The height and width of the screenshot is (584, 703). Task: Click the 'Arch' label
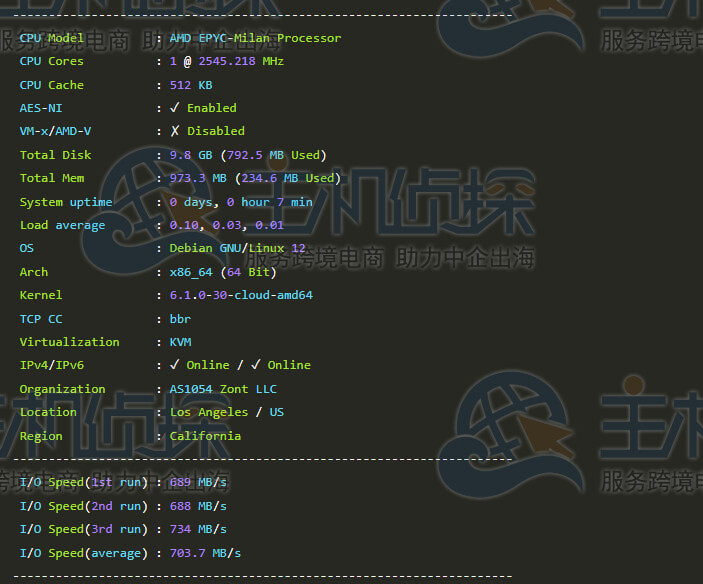[34, 272]
